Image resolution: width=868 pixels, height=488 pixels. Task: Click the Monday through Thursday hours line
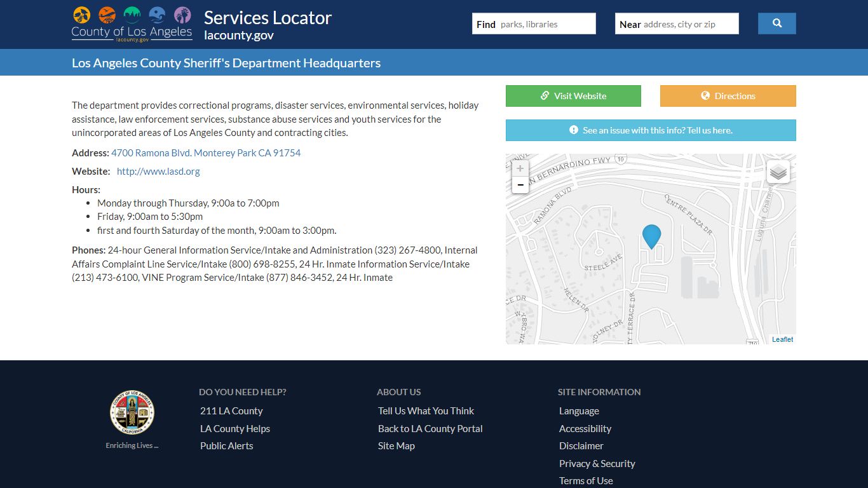click(188, 203)
